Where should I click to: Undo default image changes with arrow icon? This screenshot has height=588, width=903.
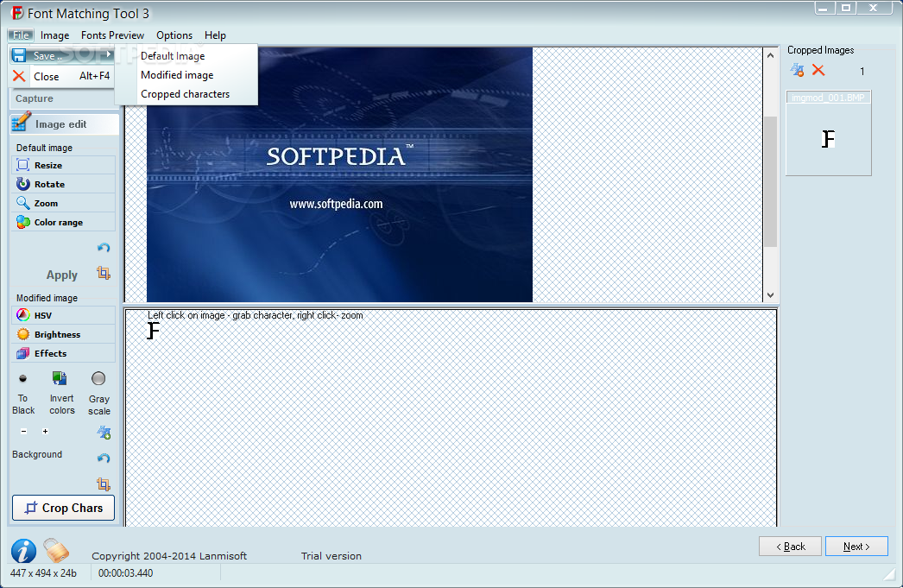pos(104,248)
